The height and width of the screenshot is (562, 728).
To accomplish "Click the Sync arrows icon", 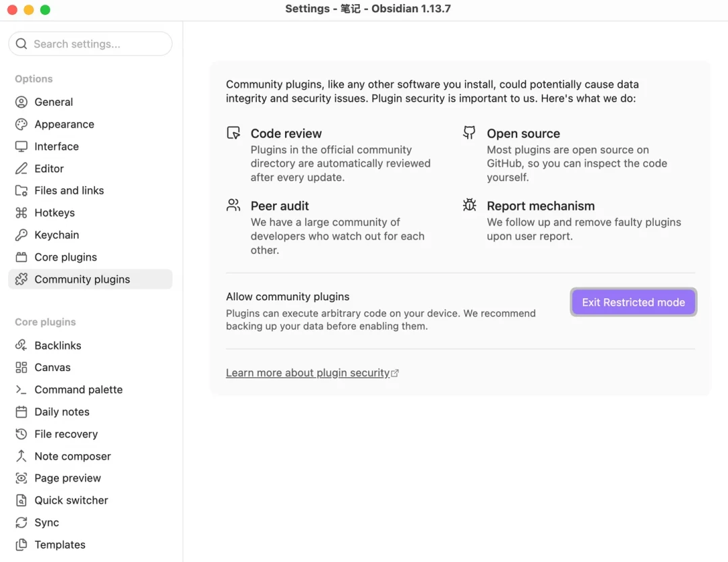I will click(22, 522).
